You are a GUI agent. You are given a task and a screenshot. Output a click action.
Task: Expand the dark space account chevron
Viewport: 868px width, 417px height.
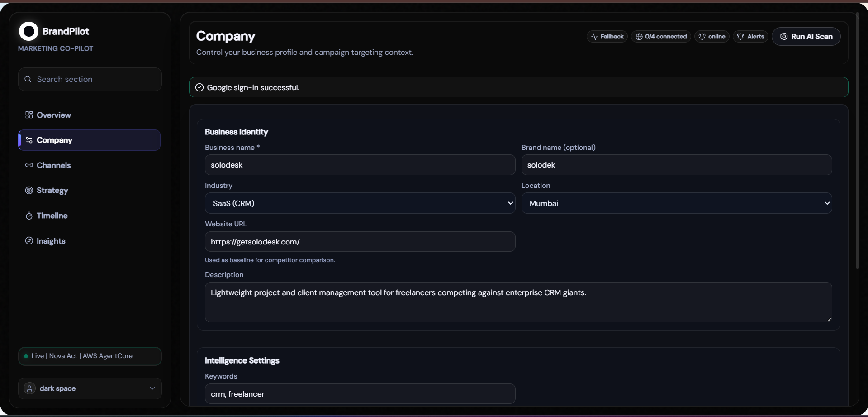click(152, 388)
